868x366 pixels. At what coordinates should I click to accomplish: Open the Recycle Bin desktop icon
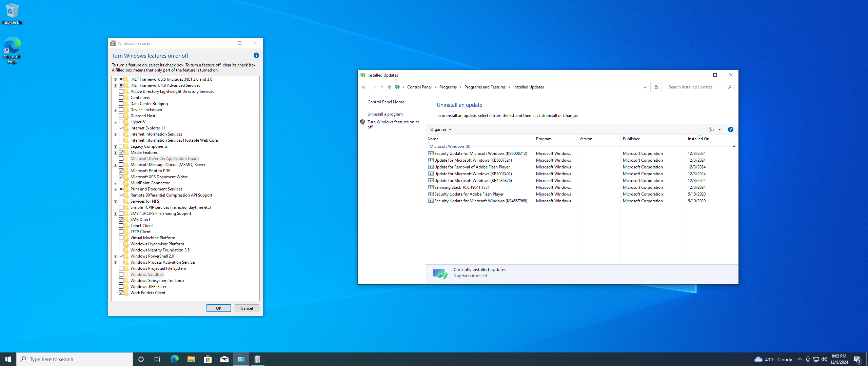pyautogui.click(x=12, y=14)
